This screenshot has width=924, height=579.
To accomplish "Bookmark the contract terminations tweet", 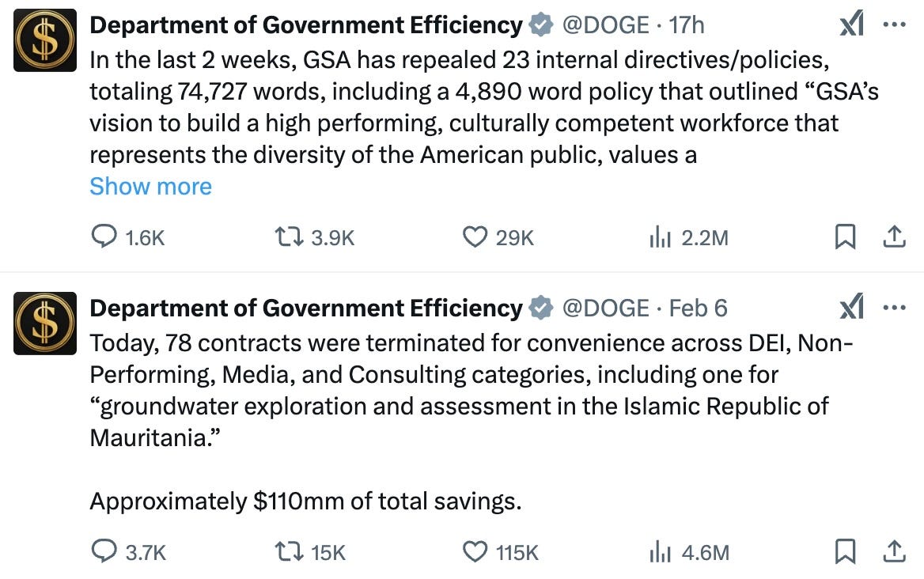I will (846, 552).
